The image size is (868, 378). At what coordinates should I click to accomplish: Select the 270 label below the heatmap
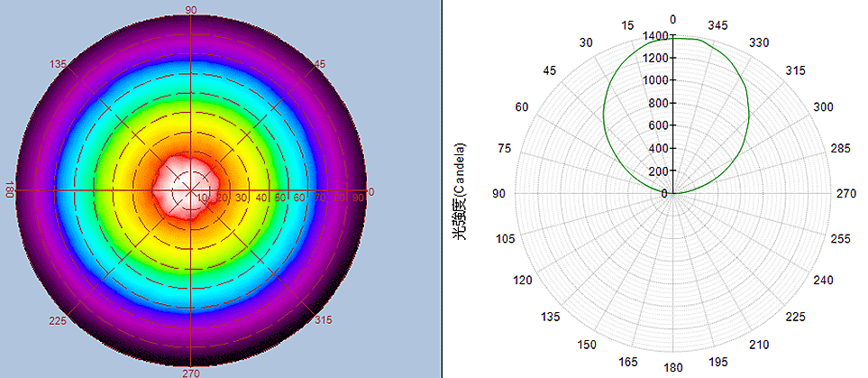coord(191,372)
